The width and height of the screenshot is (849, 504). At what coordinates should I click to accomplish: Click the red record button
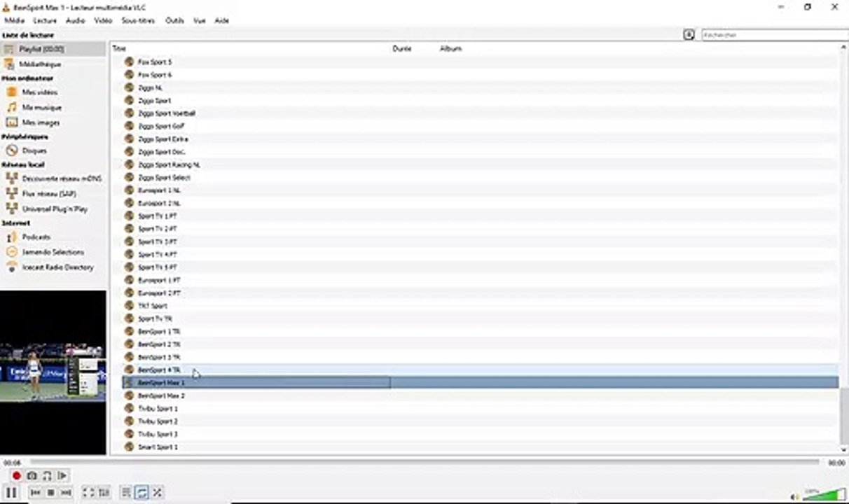(17, 476)
